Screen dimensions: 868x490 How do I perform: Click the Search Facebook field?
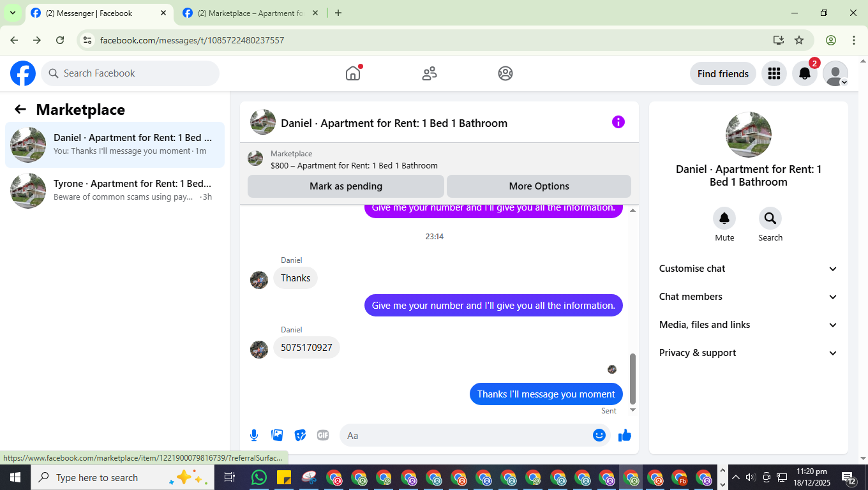(x=130, y=73)
